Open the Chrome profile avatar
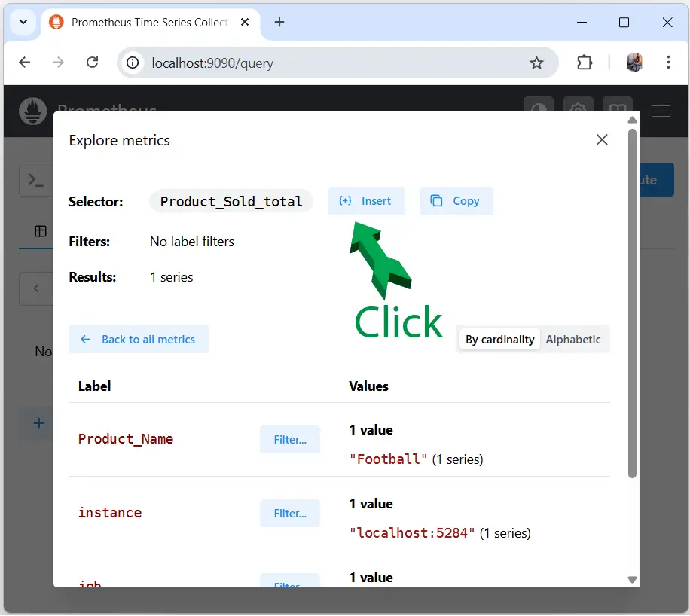Screen dimensions: 690x616 point(634,63)
